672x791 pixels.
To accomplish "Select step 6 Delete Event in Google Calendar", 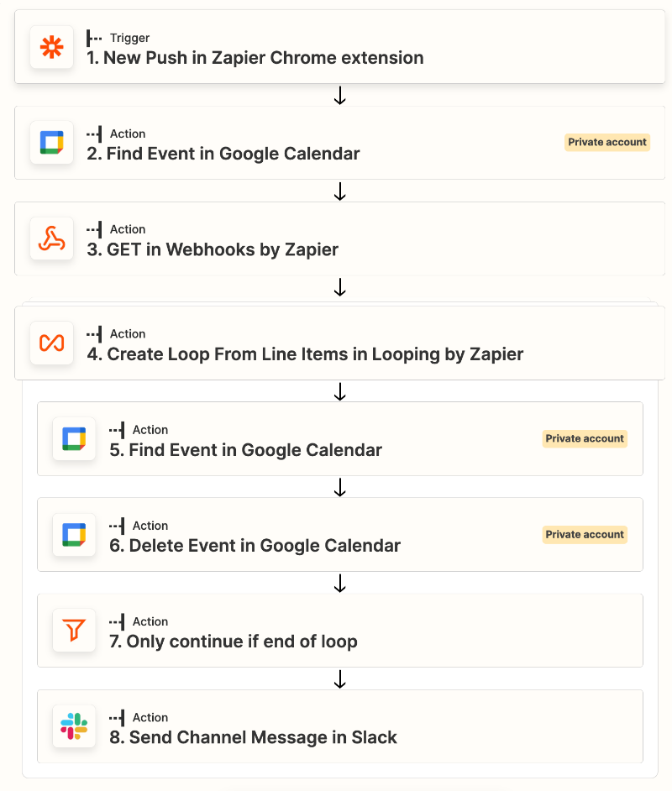I will pyautogui.click(x=265, y=546).
